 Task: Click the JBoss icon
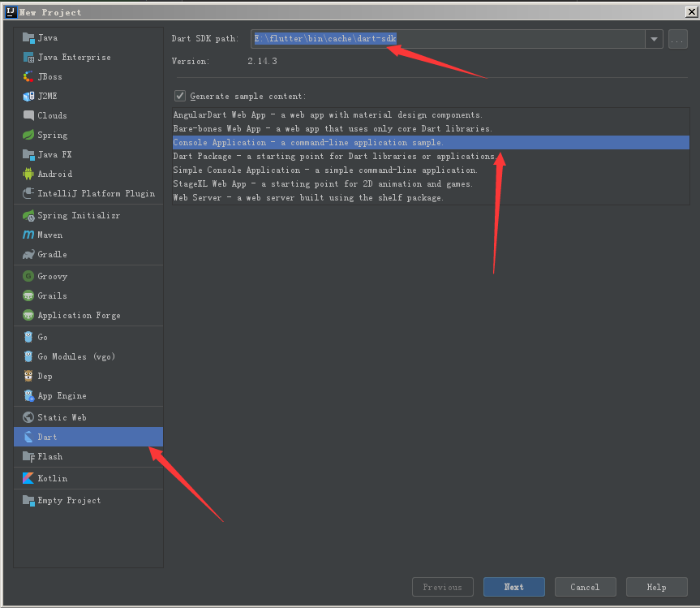pos(28,77)
